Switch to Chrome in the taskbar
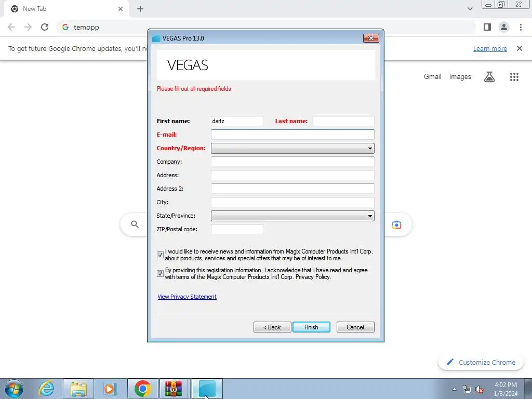This screenshot has height=399, width=532. 142,389
